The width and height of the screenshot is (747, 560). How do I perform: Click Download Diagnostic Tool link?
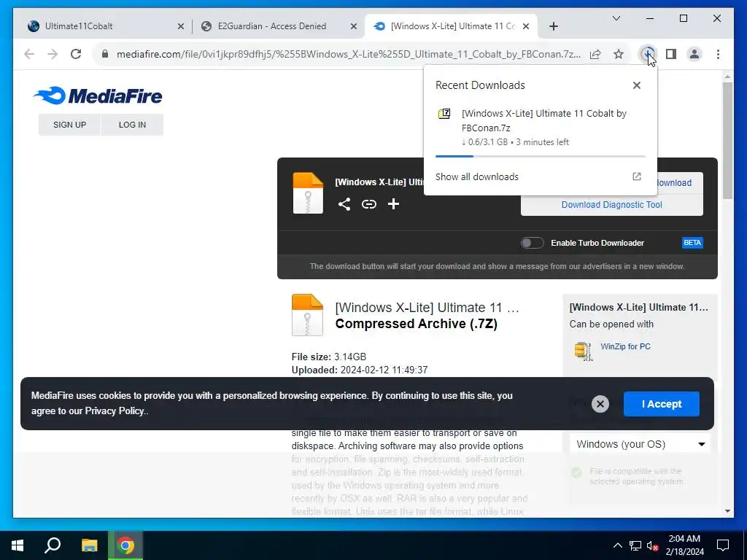[611, 205]
